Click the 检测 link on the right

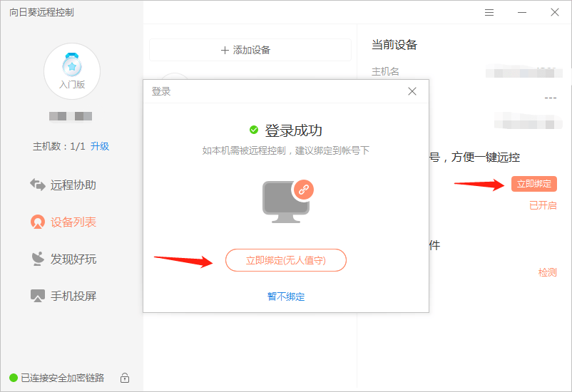[547, 272]
